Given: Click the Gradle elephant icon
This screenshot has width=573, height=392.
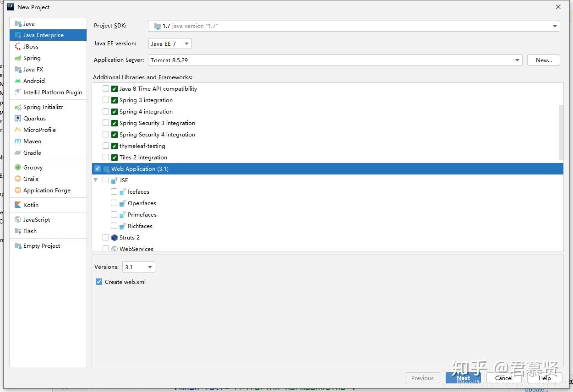Looking at the screenshot, I should (18, 153).
